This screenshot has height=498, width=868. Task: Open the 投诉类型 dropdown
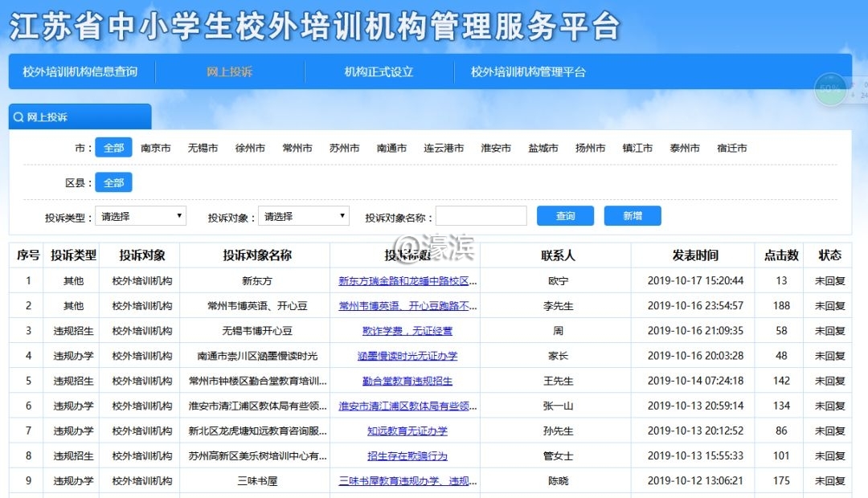click(141, 216)
